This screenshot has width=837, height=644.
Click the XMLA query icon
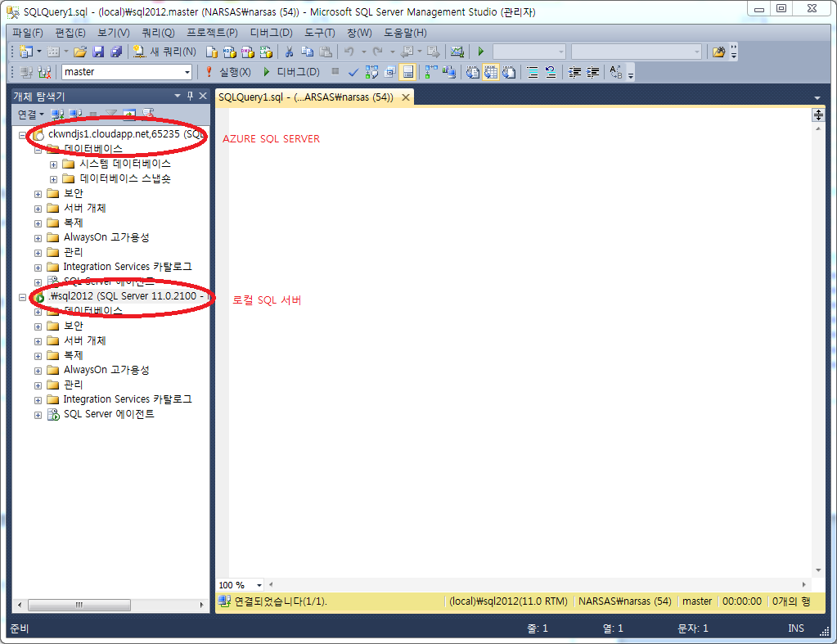coord(266,52)
